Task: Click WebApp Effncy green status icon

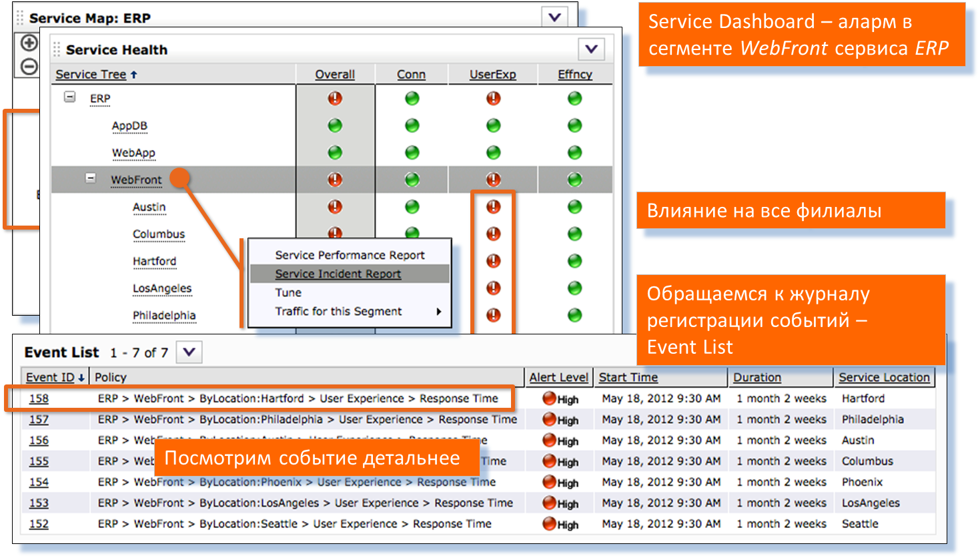Action: pos(574,153)
